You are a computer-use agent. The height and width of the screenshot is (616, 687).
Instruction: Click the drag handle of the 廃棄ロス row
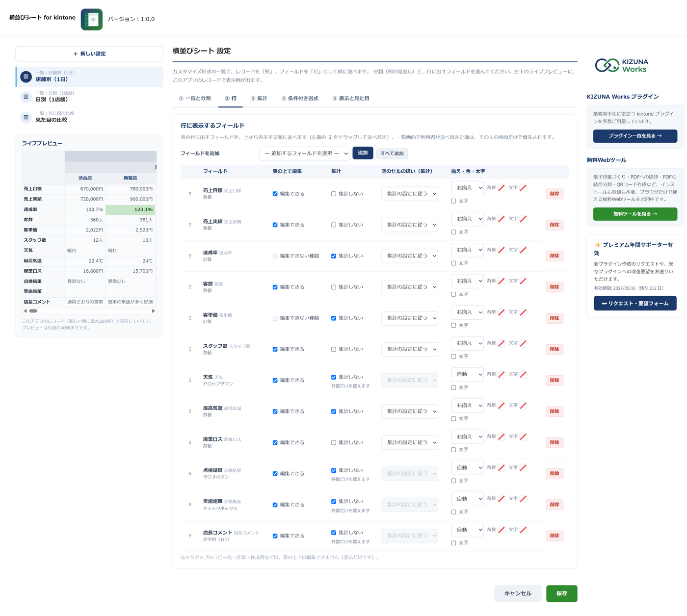tap(190, 442)
